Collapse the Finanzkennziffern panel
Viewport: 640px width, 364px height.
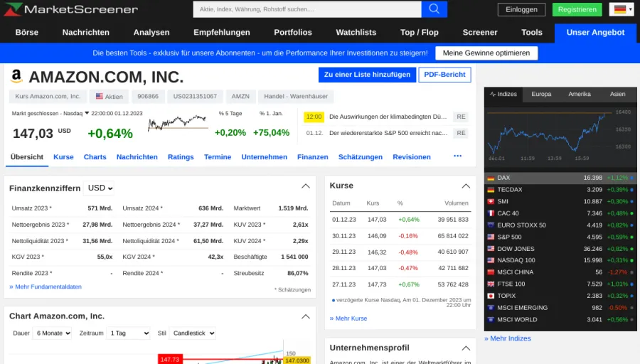(306, 186)
